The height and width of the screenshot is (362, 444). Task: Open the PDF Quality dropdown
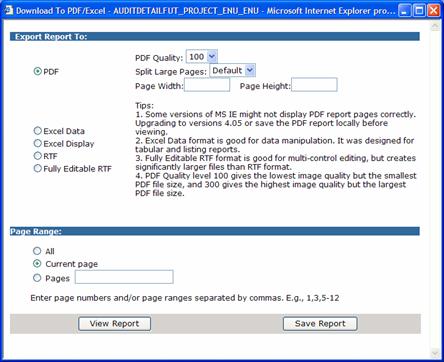point(202,57)
